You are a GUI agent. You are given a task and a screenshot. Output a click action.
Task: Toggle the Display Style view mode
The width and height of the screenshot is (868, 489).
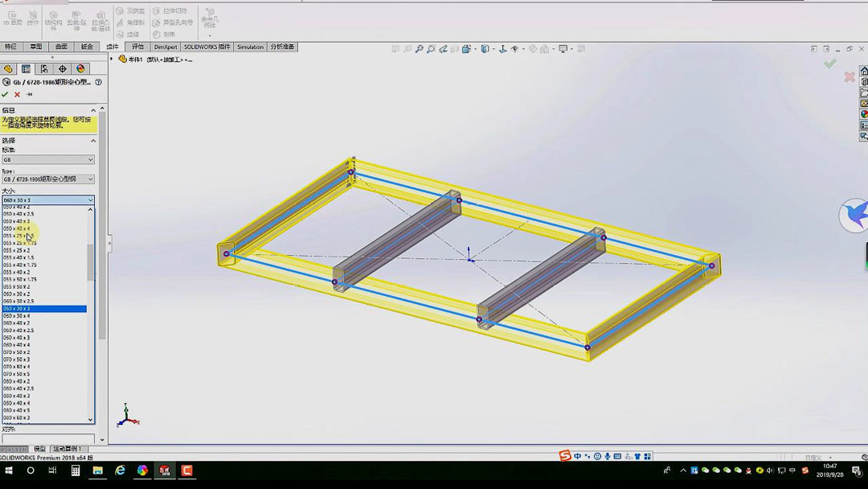(x=503, y=47)
